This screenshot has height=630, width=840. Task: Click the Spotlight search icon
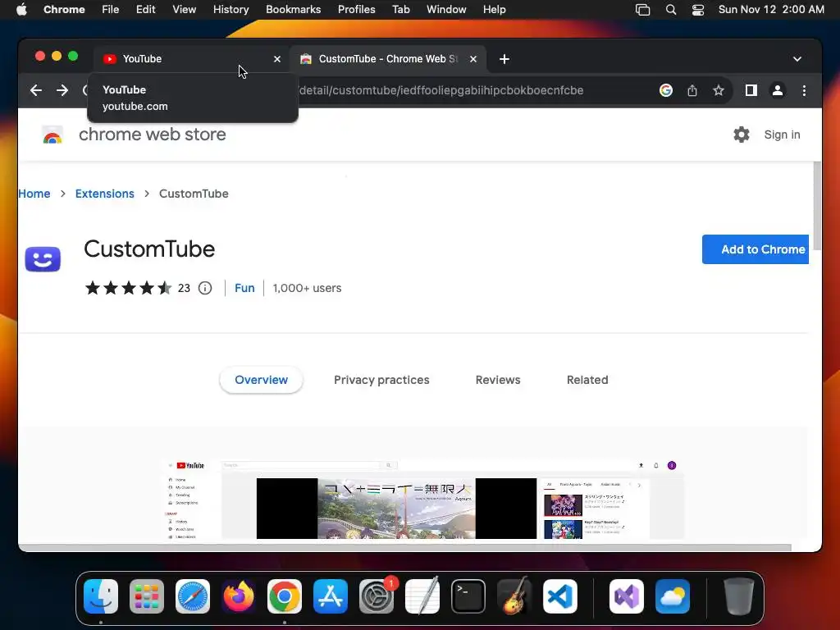[x=671, y=10]
